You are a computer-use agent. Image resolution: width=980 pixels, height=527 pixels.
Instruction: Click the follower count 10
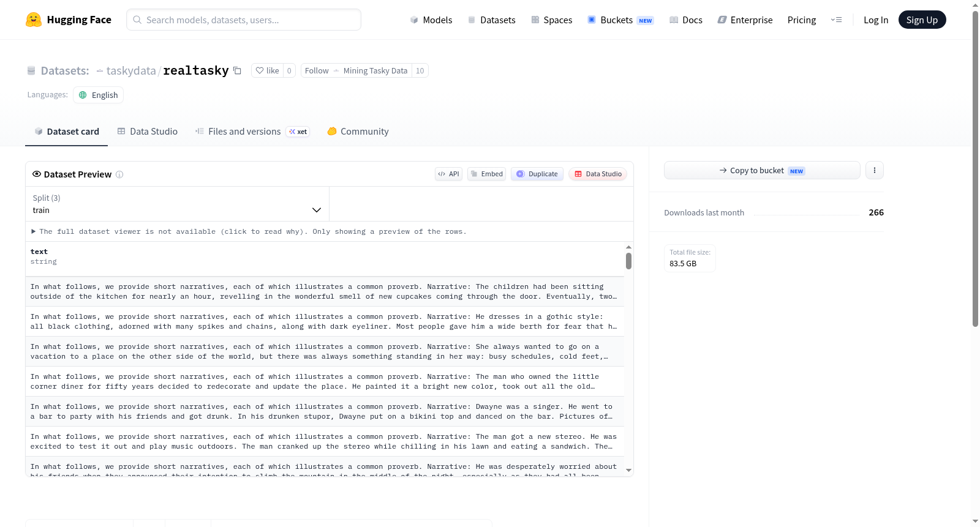420,70
